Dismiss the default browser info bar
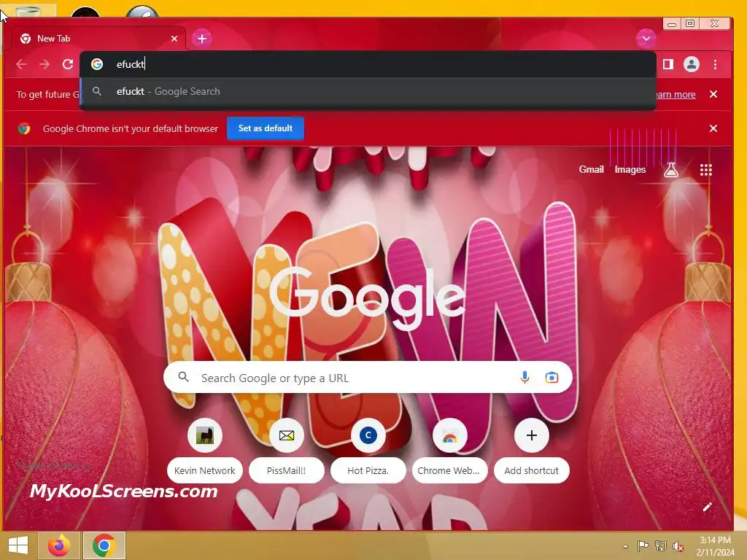The height and width of the screenshot is (560, 747). coord(713,128)
